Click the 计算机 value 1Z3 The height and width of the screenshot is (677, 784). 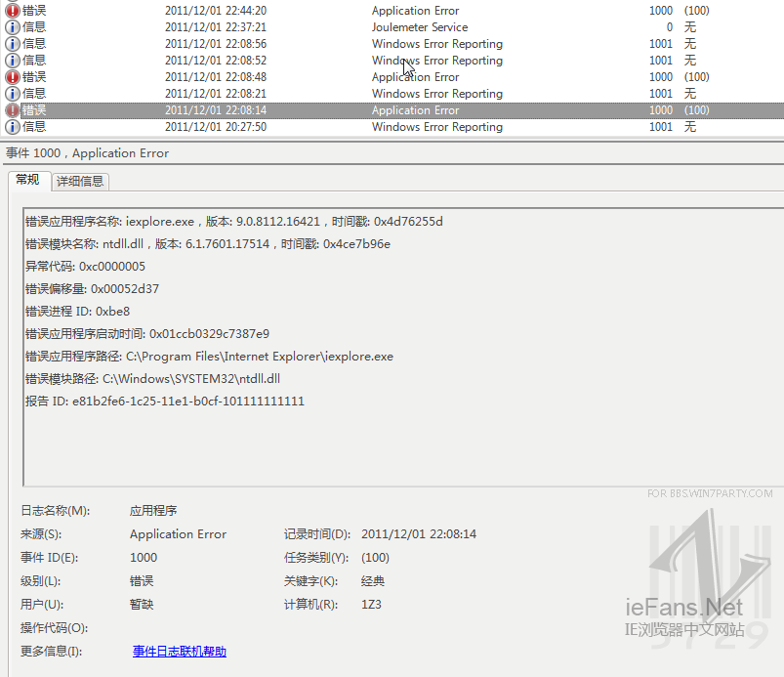coord(371,605)
